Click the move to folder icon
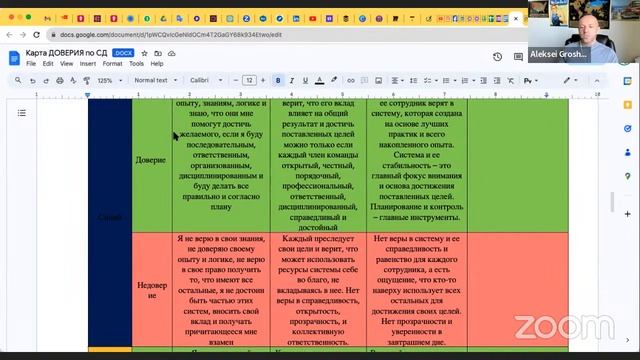 pyautogui.click(x=158, y=53)
